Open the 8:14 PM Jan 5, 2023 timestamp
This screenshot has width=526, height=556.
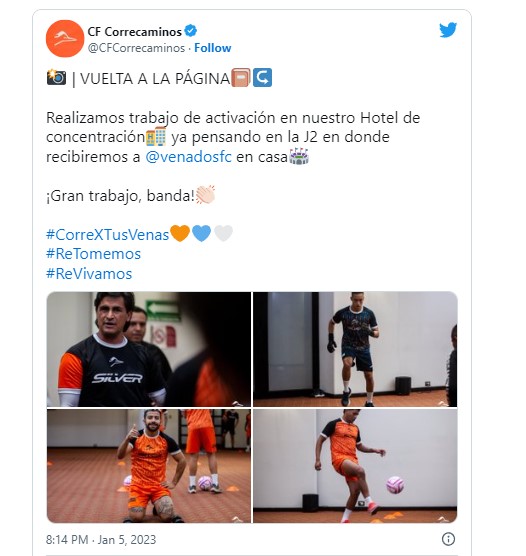coord(101,540)
